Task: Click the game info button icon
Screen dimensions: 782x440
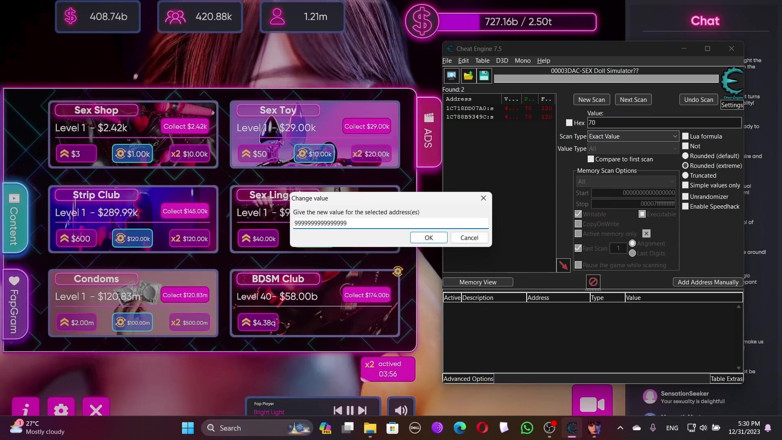Action: coord(25,409)
